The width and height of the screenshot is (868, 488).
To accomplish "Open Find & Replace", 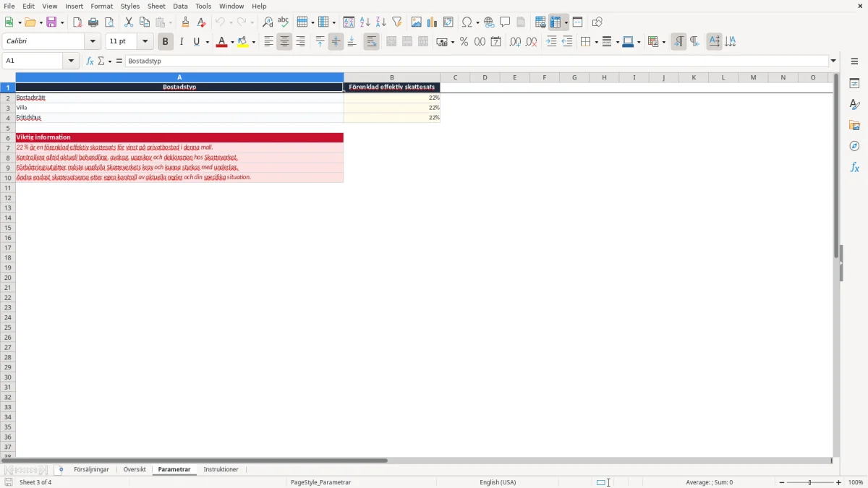I will [x=268, y=22].
